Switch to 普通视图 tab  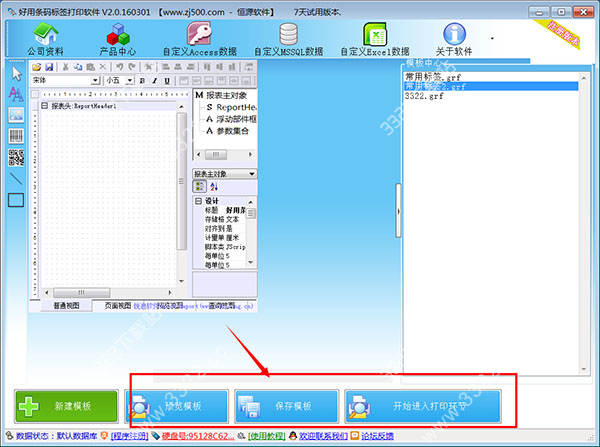pos(66,305)
